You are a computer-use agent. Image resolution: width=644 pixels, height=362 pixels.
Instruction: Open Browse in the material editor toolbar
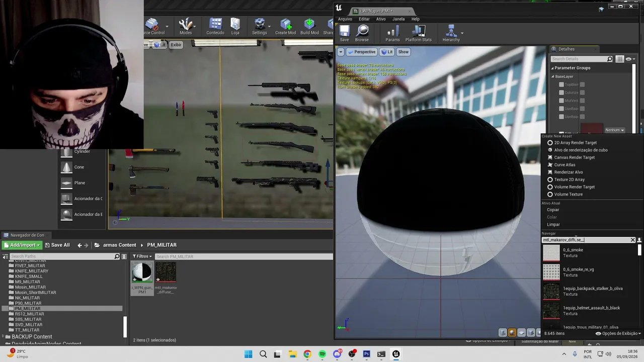(362, 33)
